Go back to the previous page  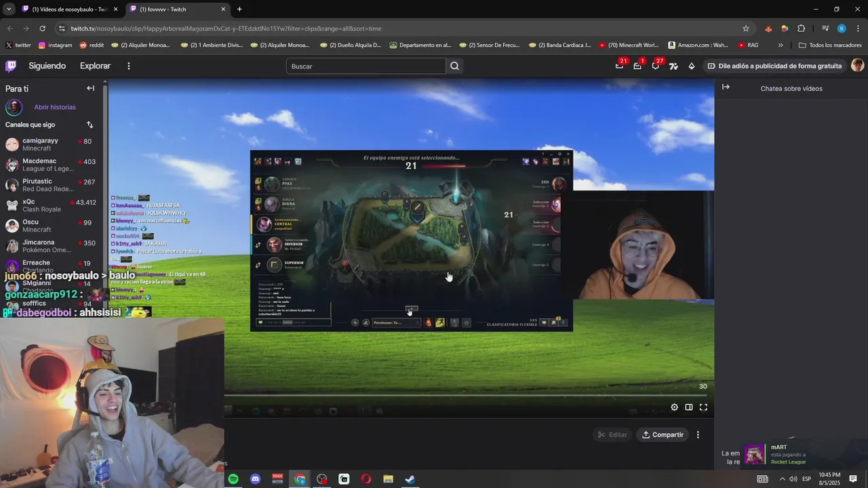(9, 28)
